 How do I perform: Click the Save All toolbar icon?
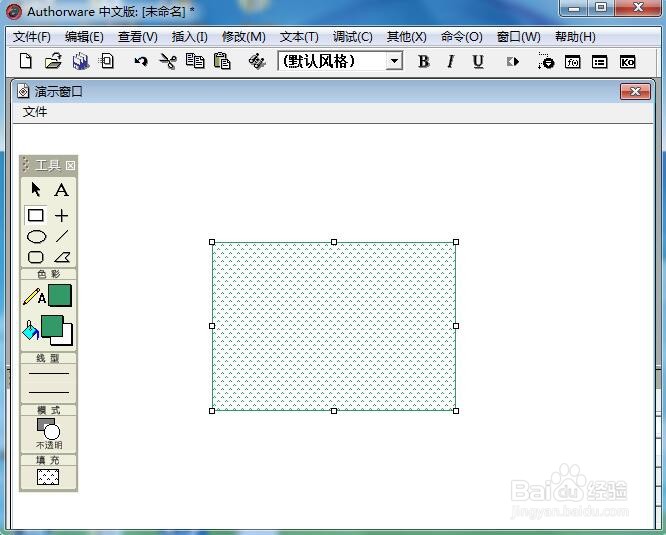pos(81,61)
